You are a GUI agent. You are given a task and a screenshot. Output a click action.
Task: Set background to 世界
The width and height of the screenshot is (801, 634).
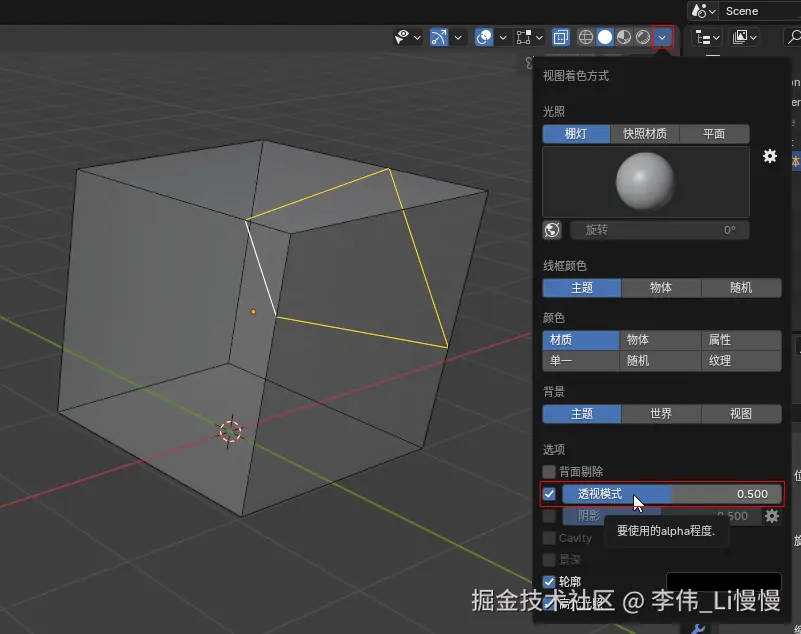661,413
